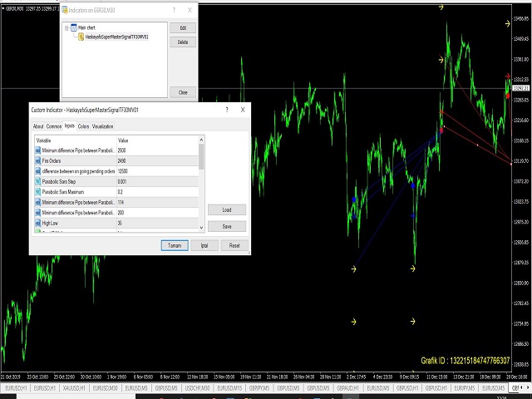Image resolution: width=532 pixels, height=399 pixels.
Task: Click the Reset button
Action: pyautogui.click(x=234, y=245)
